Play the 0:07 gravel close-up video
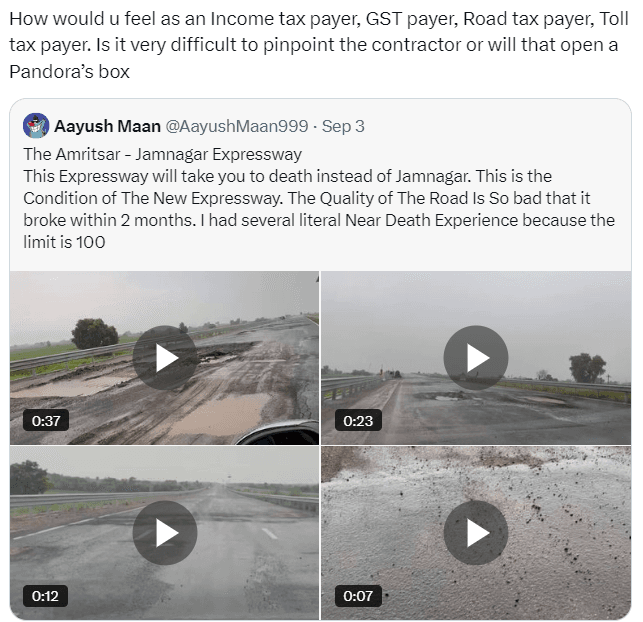The height and width of the screenshot is (622, 643). [x=476, y=533]
